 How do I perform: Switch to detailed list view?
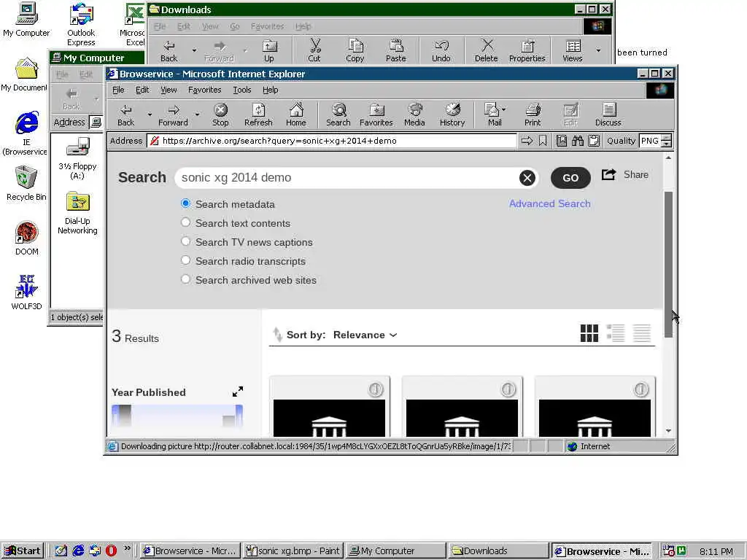(616, 333)
